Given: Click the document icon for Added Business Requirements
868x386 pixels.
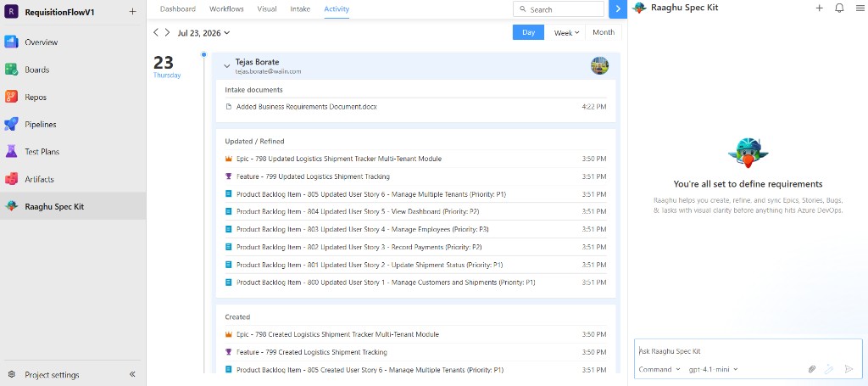Looking at the screenshot, I should pyautogui.click(x=228, y=106).
